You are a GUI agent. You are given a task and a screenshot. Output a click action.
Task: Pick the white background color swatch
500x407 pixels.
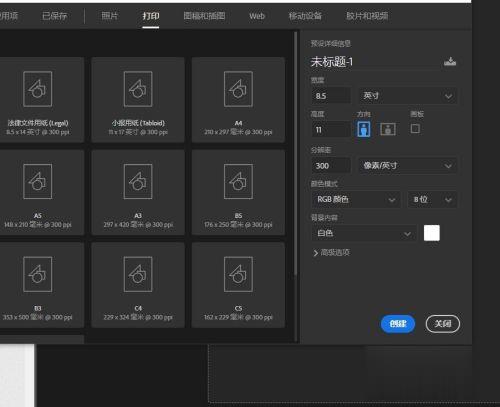click(432, 233)
